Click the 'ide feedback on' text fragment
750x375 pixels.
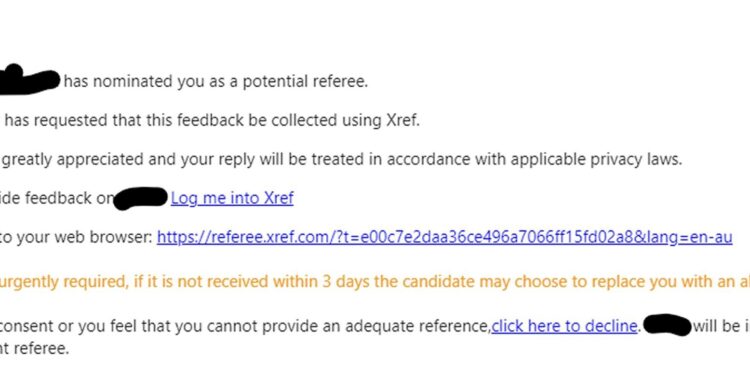pyautogui.click(x=57, y=198)
